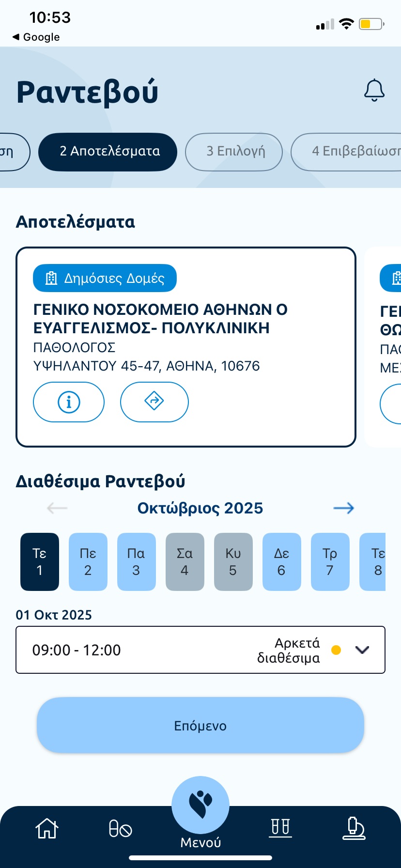Open the 09:00 - 12:00 time slot

pos(145,650)
